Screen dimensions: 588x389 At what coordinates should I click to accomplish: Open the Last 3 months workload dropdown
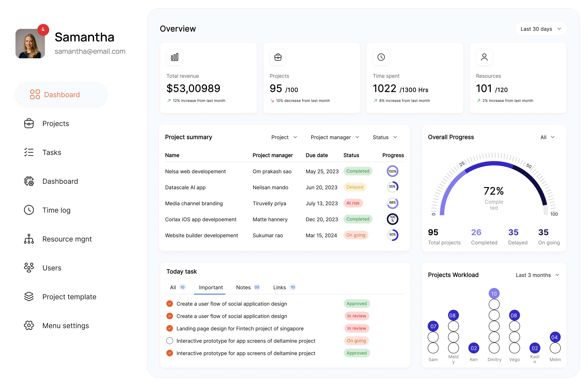(x=537, y=275)
